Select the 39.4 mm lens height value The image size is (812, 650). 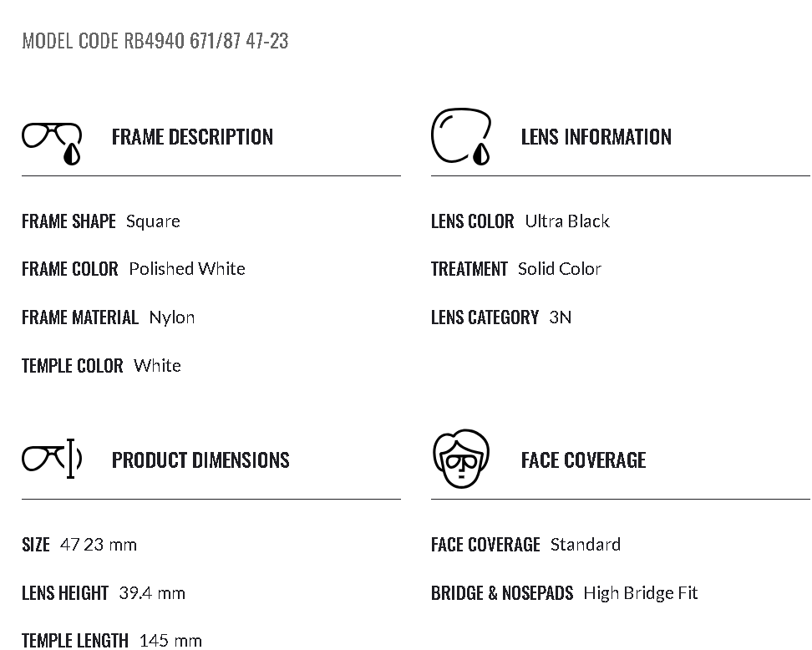pos(152,593)
